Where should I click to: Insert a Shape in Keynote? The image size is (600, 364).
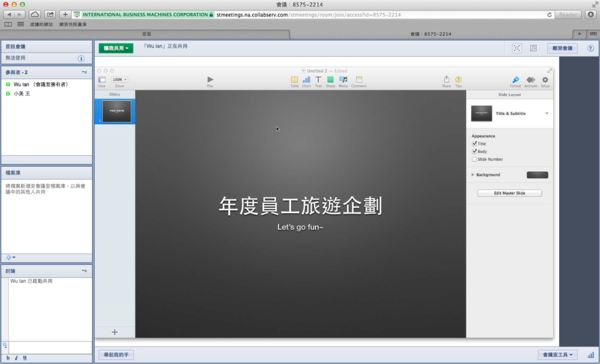(330, 79)
